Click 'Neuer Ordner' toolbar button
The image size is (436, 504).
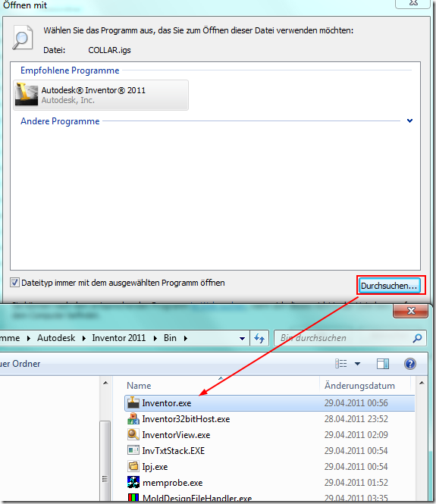tap(20, 364)
